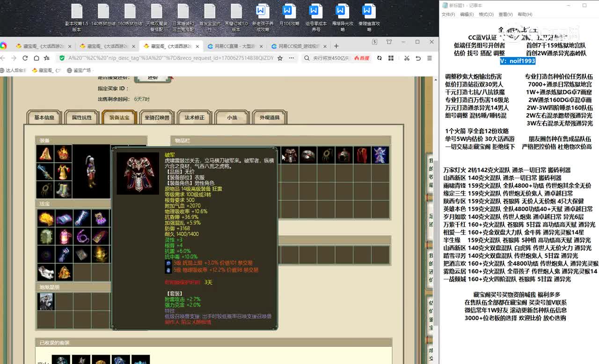Open the 月10E攻略 desktop document
The image size is (599, 364).
(x=289, y=15)
